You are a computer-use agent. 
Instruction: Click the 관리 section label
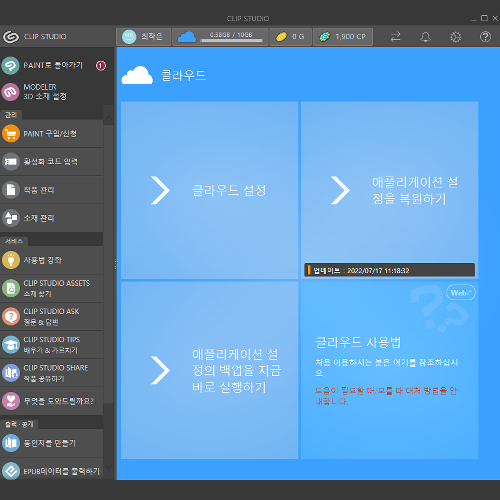[x=11, y=115]
